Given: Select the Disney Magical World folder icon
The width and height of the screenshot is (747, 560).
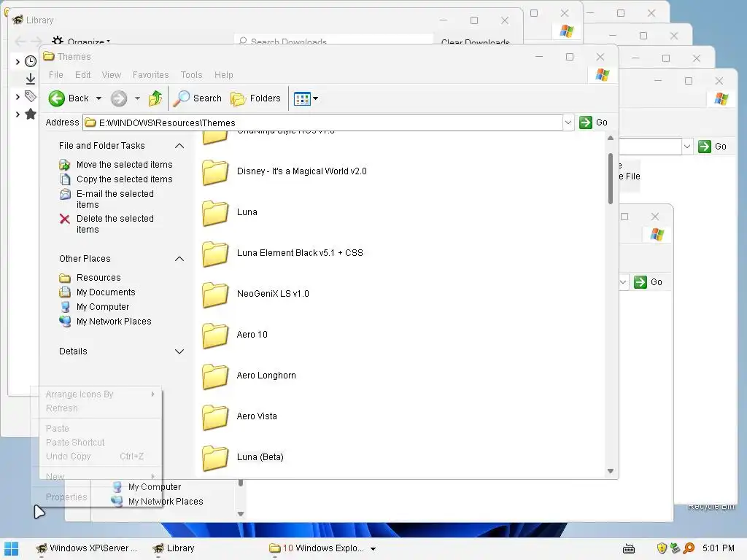Looking at the screenshot, I should 215,172.
